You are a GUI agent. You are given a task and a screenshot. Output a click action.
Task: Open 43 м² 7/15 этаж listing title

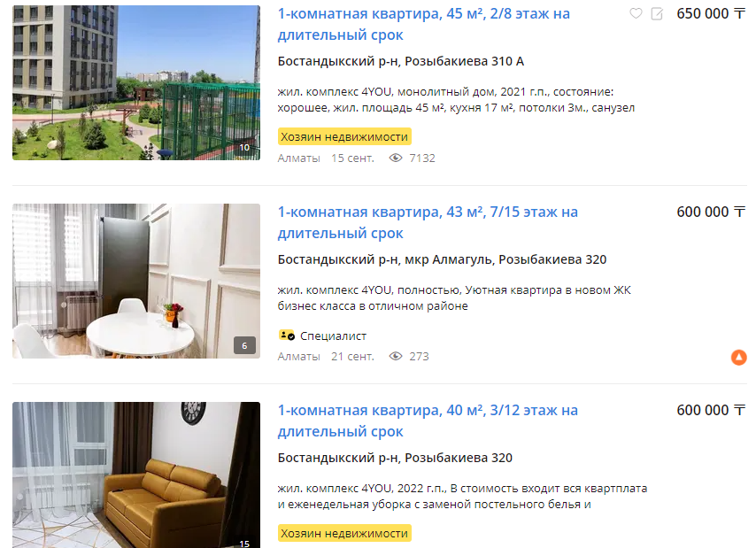[x=428, y=222]
